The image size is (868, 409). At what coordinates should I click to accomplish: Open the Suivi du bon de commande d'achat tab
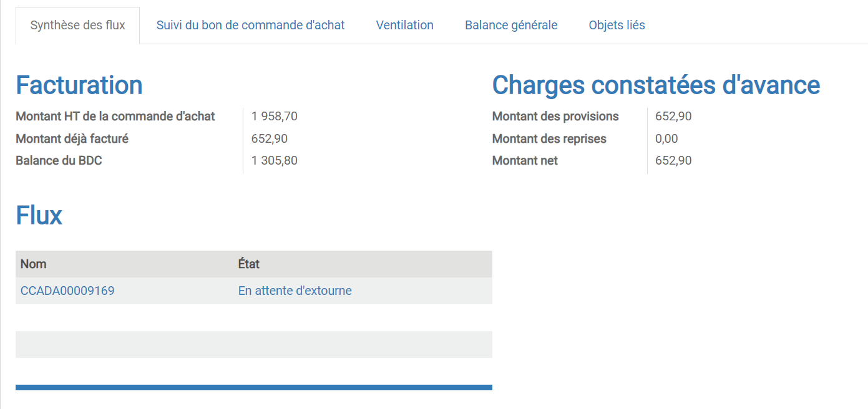pos(250,26)
